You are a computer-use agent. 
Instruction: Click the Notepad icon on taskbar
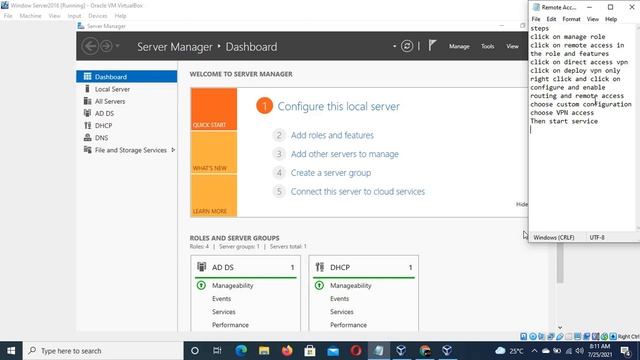[379, 351]
